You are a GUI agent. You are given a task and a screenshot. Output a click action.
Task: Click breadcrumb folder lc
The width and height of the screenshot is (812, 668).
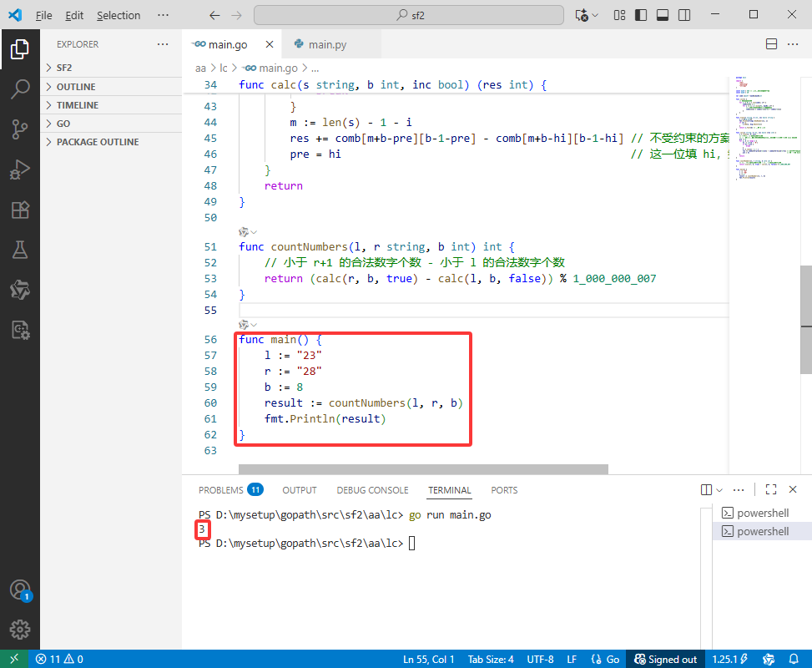(x=223, y=68)
